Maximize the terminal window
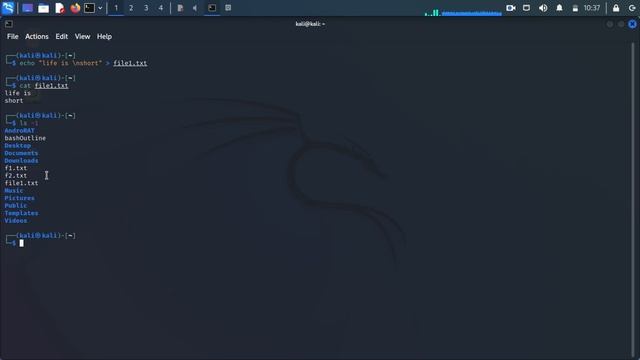Viewport: 640px width, 360px height. [621, 24]
